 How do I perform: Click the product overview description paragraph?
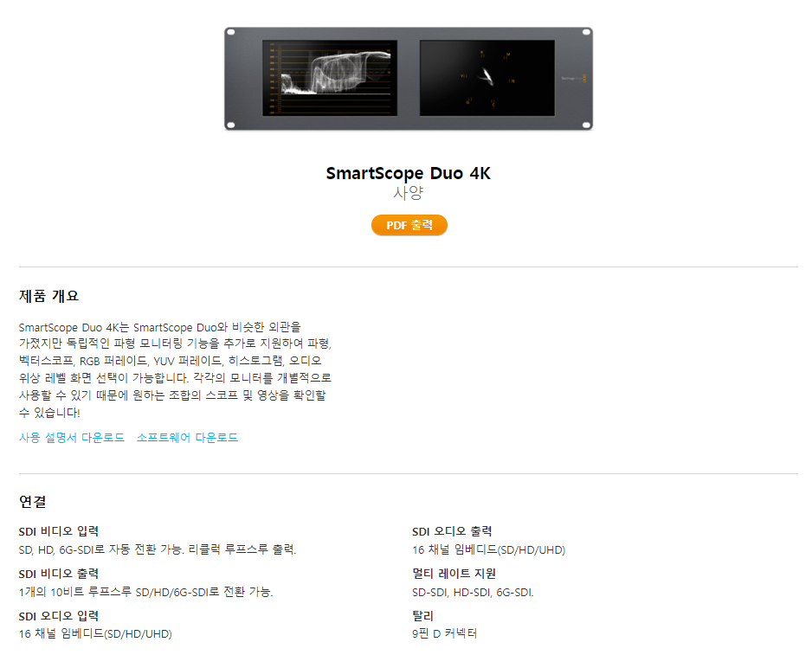point(175,369)
